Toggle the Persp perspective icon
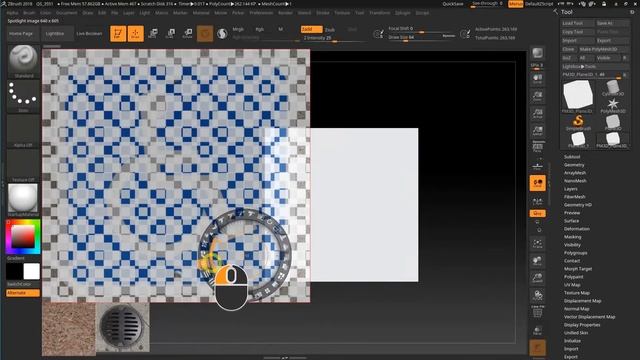The height and width of the screenshot is (360, 640). point(538,148)
